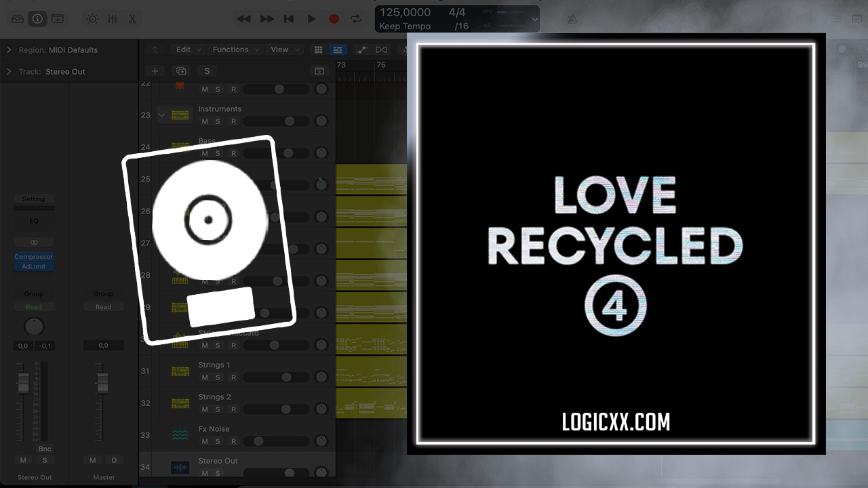
Task: Click the up-arrow hierarchy button
Action: point(155,49)
